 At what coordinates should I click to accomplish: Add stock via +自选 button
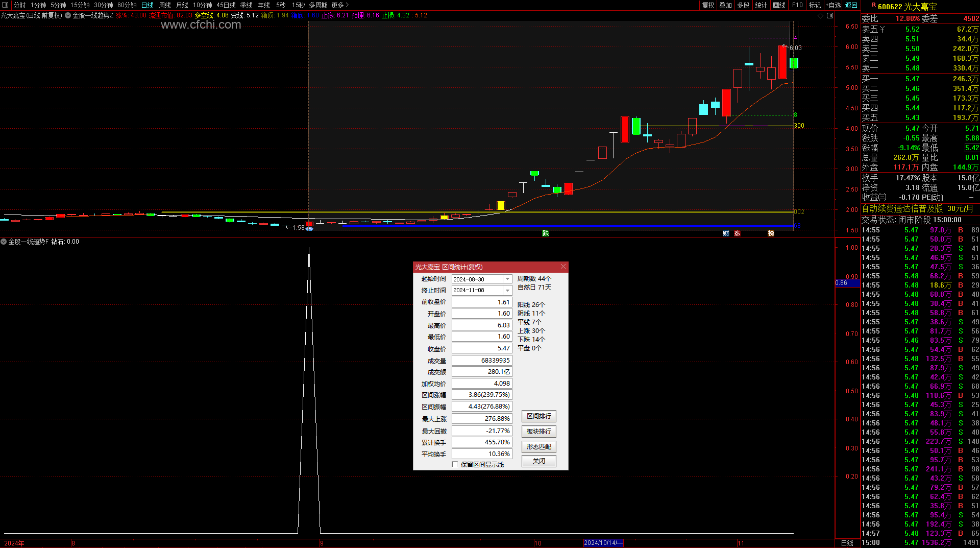pos(833,5)
